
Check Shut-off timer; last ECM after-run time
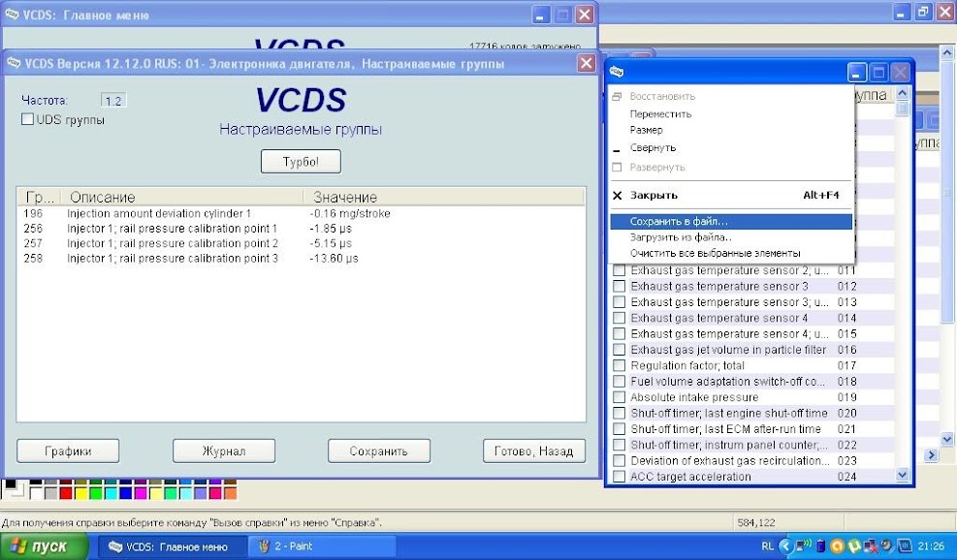coord(619,429)
